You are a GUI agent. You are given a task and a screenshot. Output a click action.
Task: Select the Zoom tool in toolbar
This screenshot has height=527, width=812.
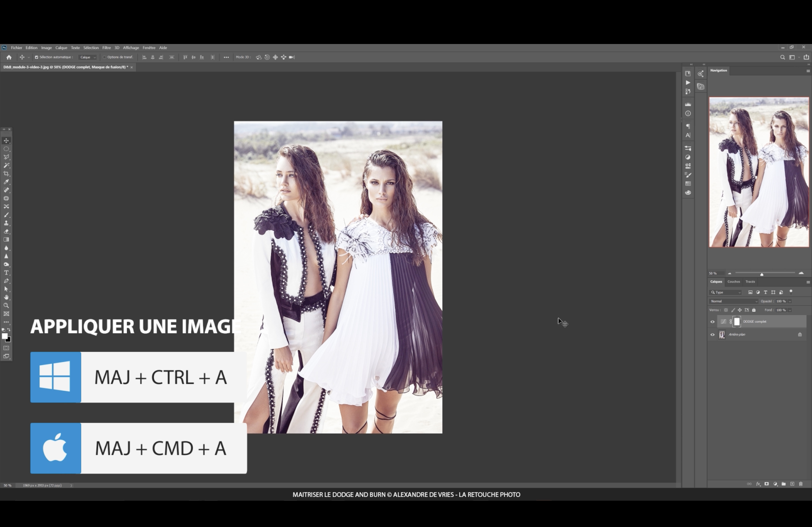(x=6, y=306)
